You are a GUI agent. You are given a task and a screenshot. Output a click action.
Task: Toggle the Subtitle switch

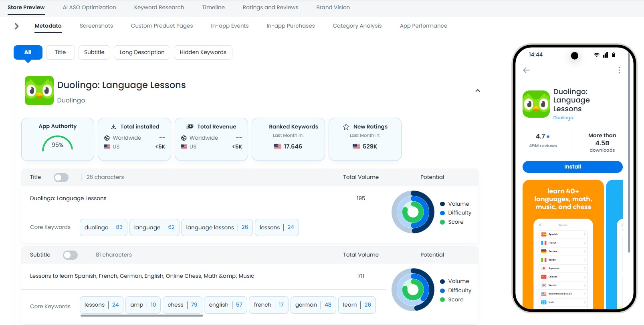[70, 255]
